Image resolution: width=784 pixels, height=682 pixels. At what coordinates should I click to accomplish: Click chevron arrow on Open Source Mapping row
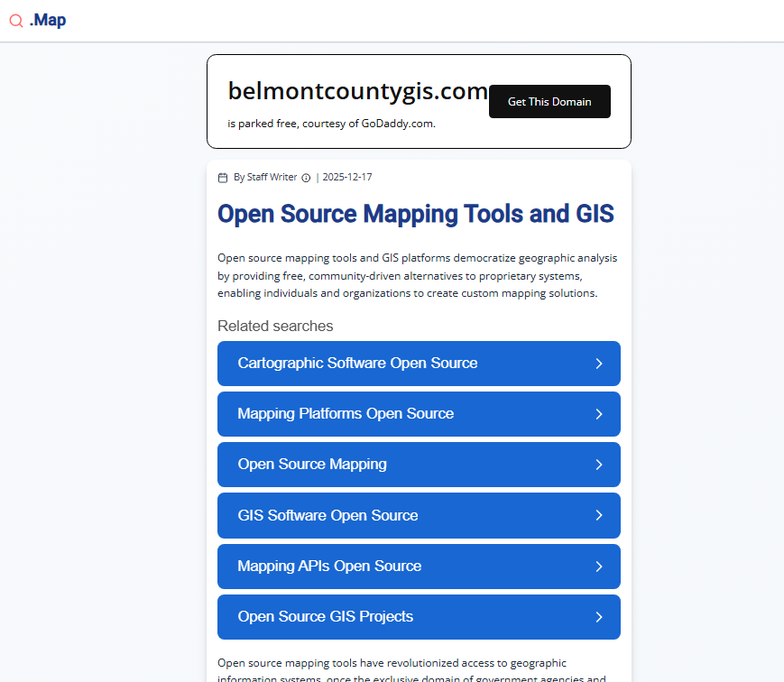point(599,465)
